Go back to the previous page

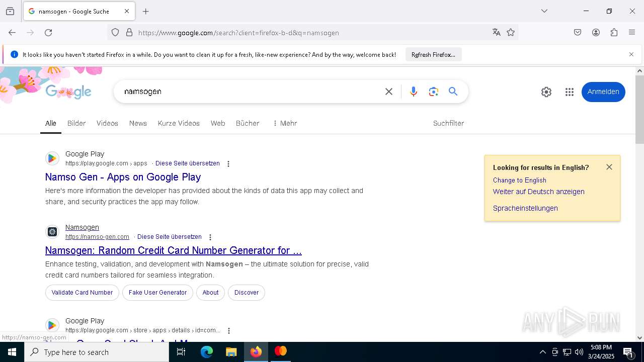click(12, 33)
